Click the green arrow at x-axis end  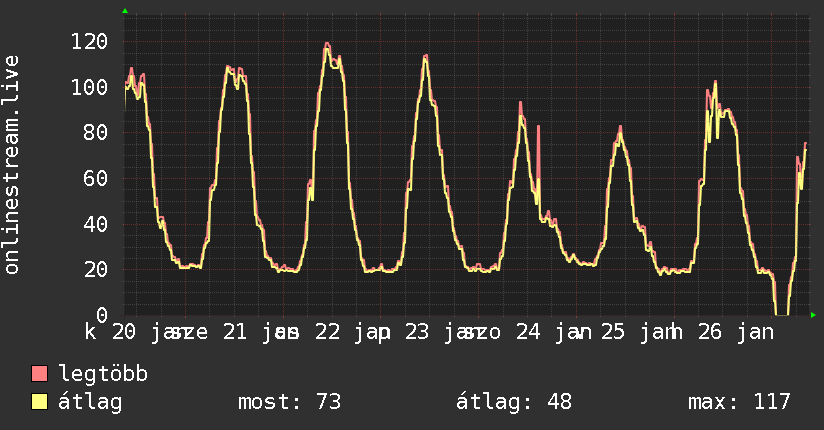(x=813, y=315)
